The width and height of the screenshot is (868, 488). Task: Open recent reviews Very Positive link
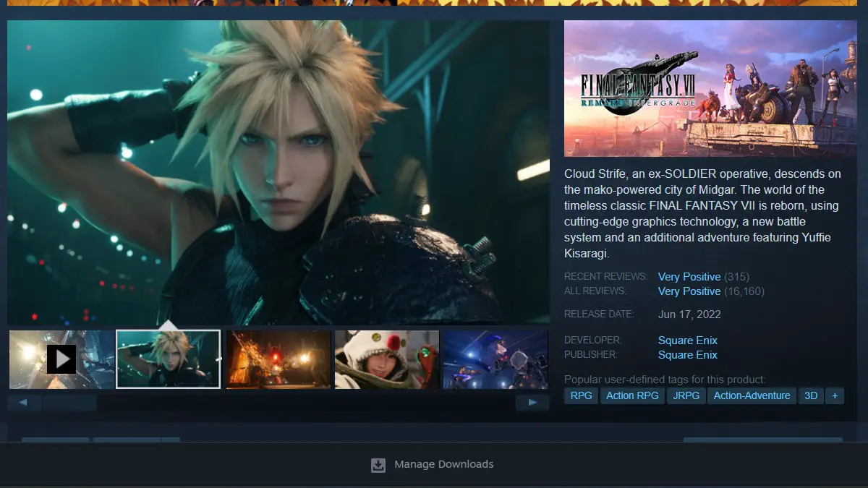click(689, 277)
